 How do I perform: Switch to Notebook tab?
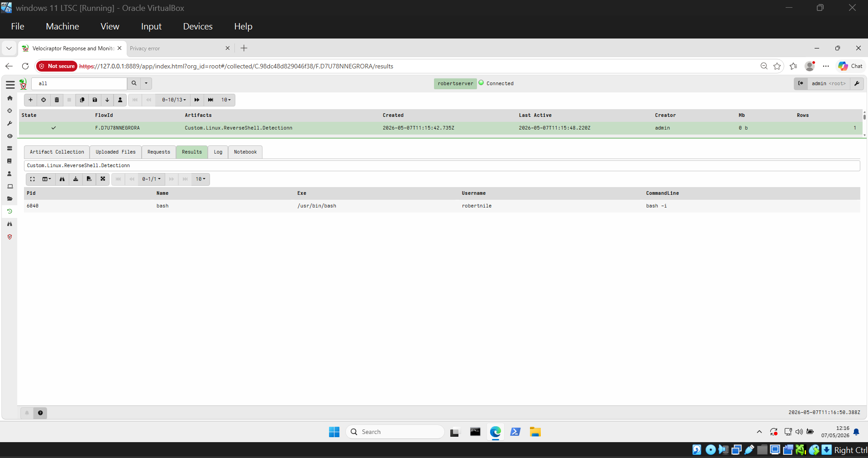point(245,152)
